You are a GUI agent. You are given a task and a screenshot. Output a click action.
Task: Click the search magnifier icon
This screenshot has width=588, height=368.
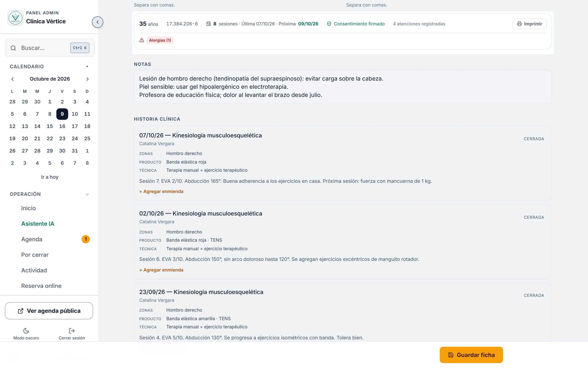tap(13, 48)
